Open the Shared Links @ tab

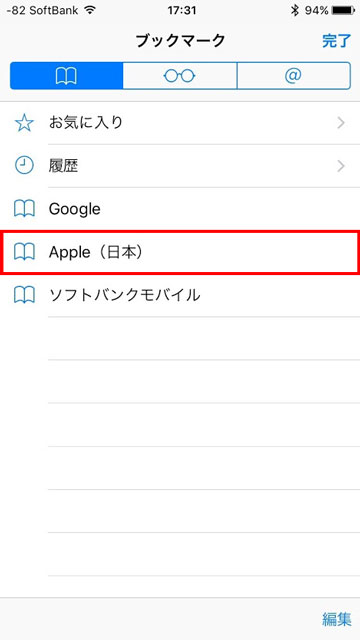point(293,76)
